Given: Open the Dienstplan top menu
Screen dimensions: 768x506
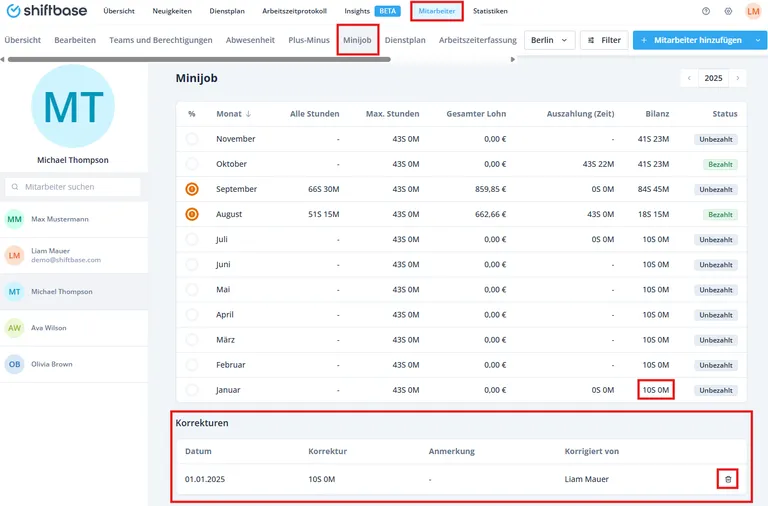Looking at the screenshot, I should click(x=227, y=11).
